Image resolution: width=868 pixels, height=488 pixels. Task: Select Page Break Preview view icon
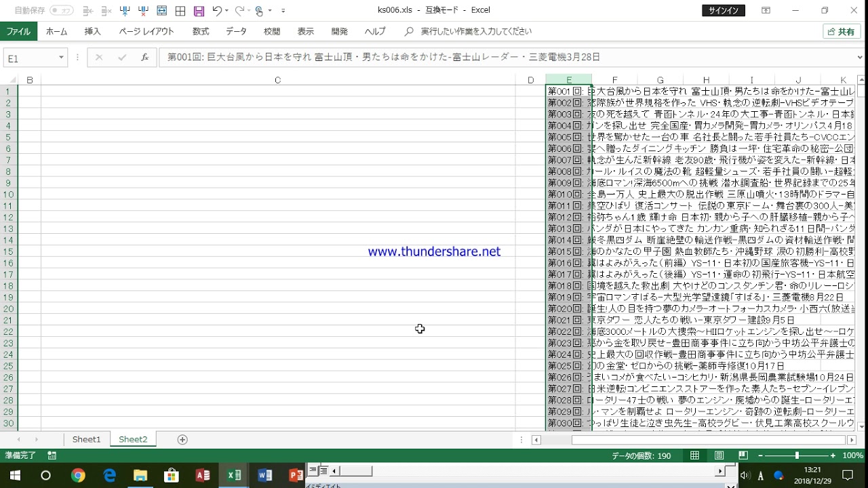[743, 456]
